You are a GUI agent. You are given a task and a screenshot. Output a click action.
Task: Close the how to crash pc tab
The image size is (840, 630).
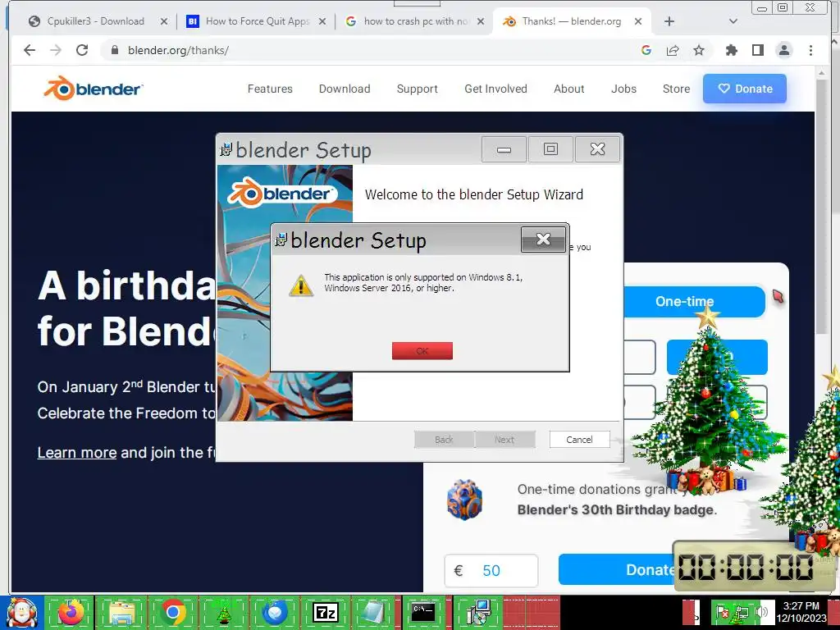pyautogui.click(x=481, y=21)
